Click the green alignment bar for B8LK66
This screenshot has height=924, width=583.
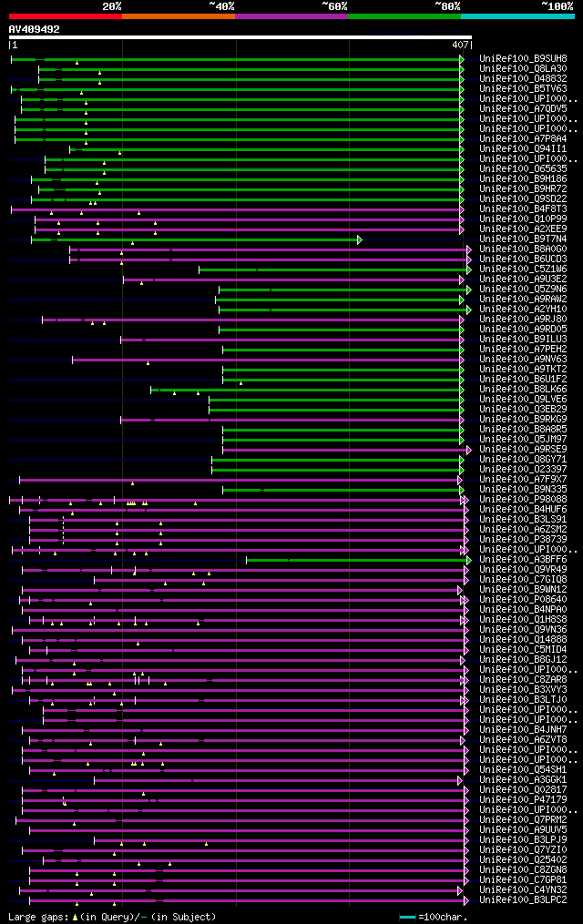[307, 391]
